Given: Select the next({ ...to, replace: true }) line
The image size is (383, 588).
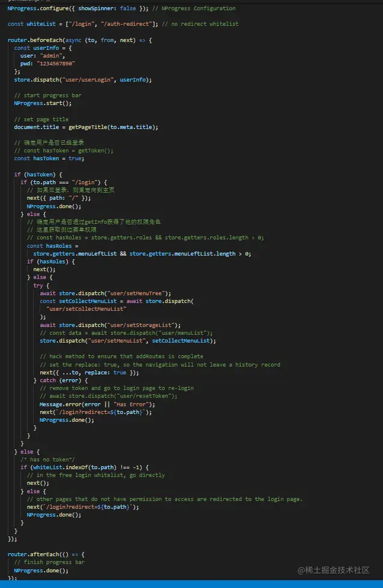Looking at the screenshot, I should (89, 373).
